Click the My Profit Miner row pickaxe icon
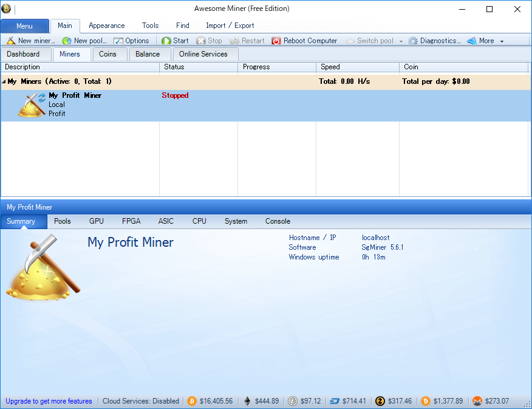This screenshot has width=532, height=409. tap(31, 106)
